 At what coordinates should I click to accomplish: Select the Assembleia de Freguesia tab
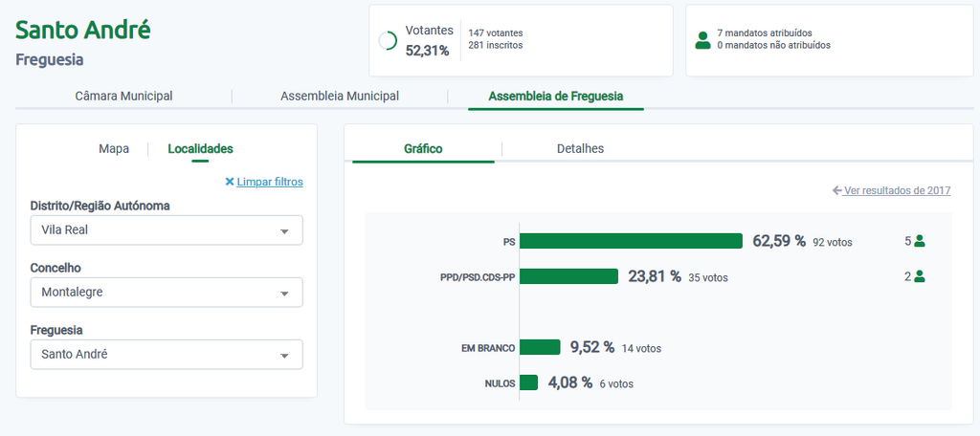[556, 96]
